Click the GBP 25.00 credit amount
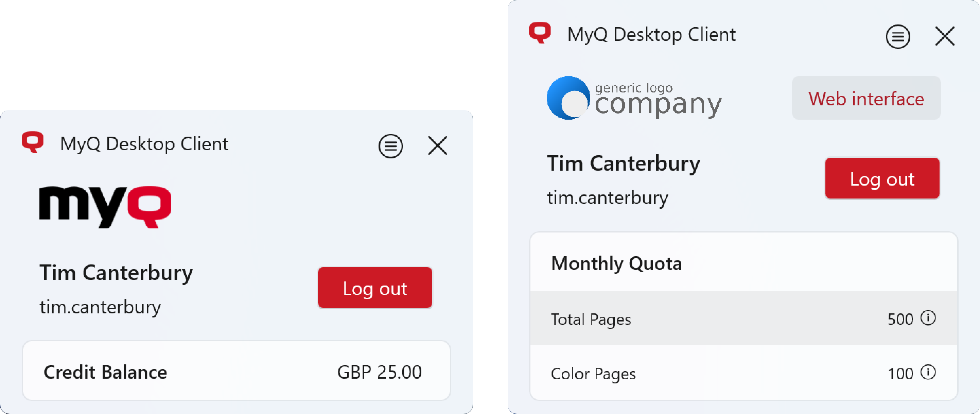The height and width of the screenshot is (414, 980). coord(379,372)
